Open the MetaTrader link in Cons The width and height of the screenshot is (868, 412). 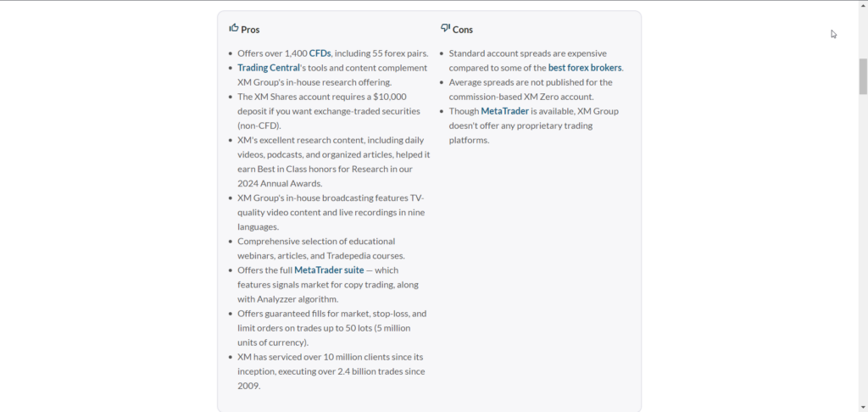point(505,111)
